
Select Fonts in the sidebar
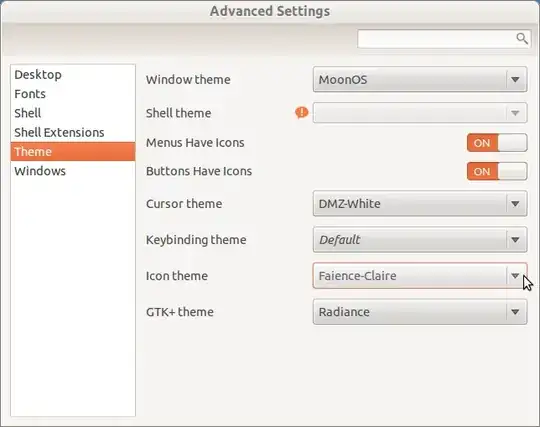coord(73,94)
